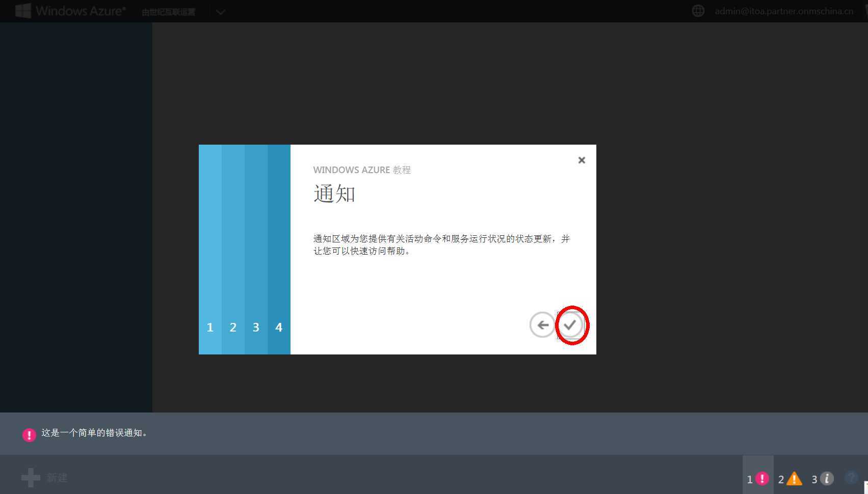Open the globe language selector
The height and width of the screenshot is (494, 868).
(x=698, y=11)
